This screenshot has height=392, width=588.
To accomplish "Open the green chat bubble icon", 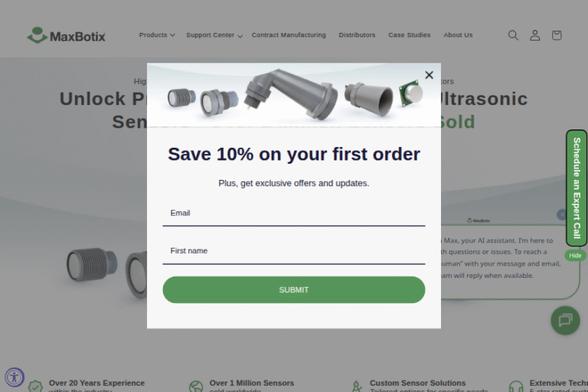I will pyautogui.click(x=565, y=320).
